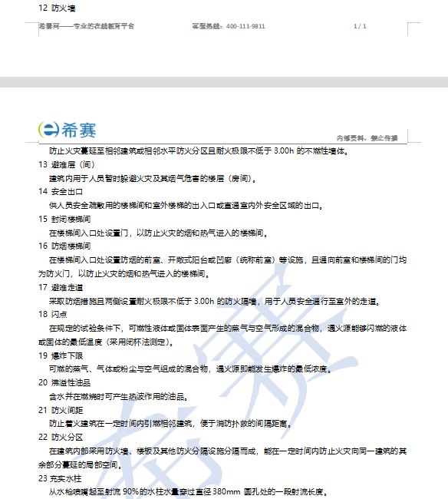Click the line starting '可燃的蒸气、气体或粉尘'
448x499 pixels.
pyautogui.click(x=190, y=369)
